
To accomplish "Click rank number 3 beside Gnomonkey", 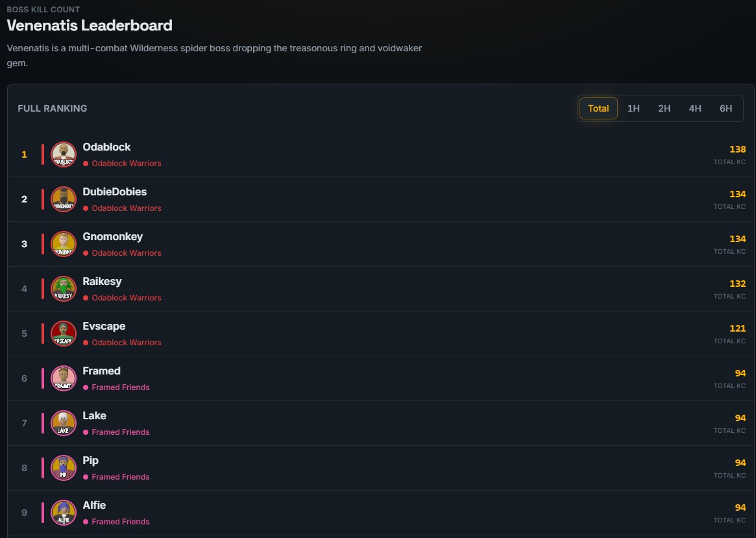I will coord(24,245).
